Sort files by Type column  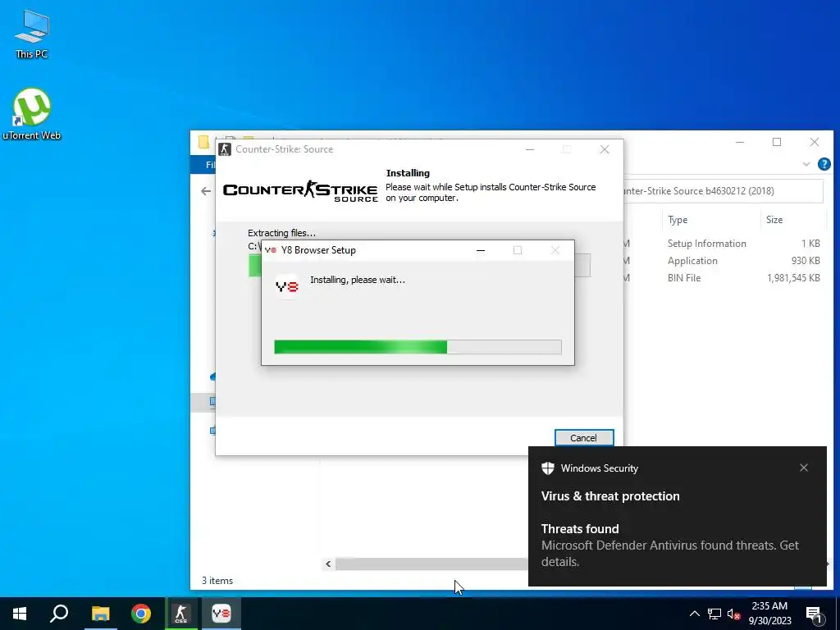(x=678, y=220)
